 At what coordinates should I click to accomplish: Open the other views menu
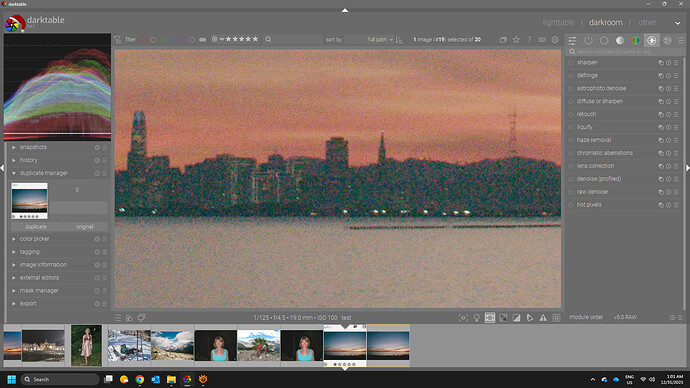pos(647,22)
